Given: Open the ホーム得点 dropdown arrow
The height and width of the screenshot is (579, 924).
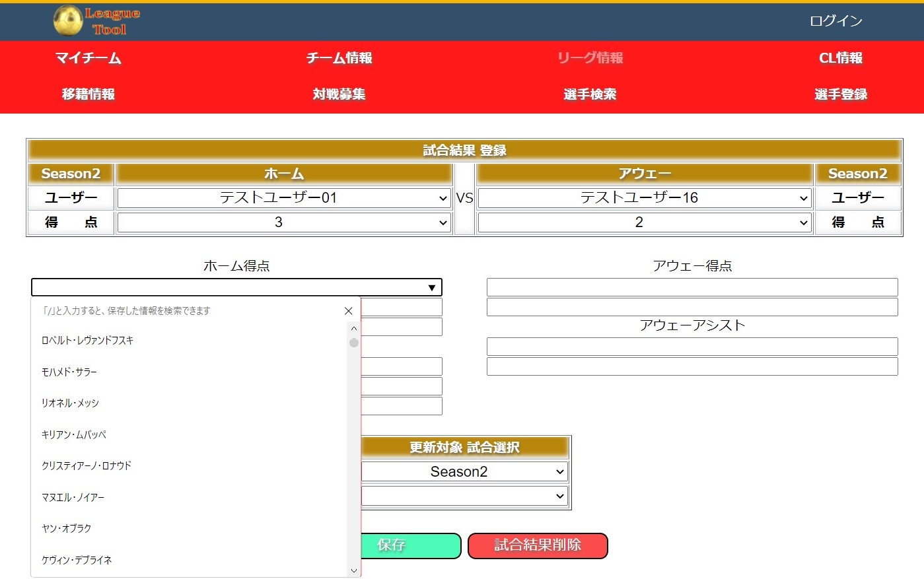Looking at the screenshot, I should point(431,288).
